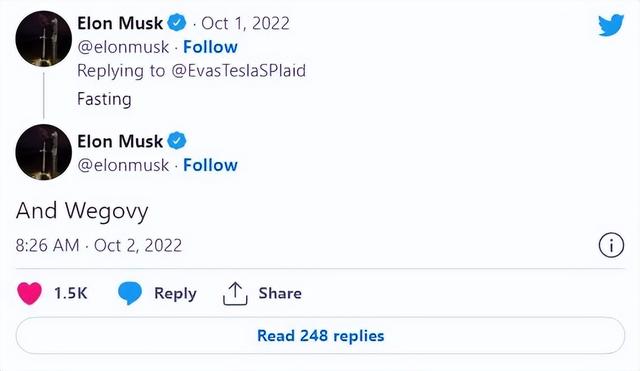Follow @elonmusk from the second tweet
The height and width of the screenshot is (371, 640).
click(x=210, y=165)
